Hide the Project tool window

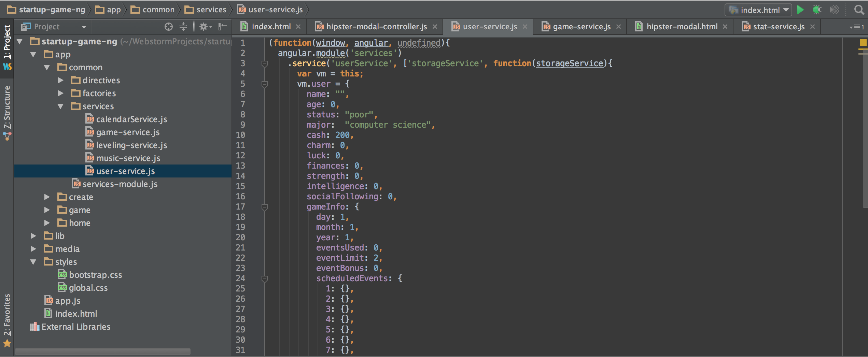coord(223,27)
